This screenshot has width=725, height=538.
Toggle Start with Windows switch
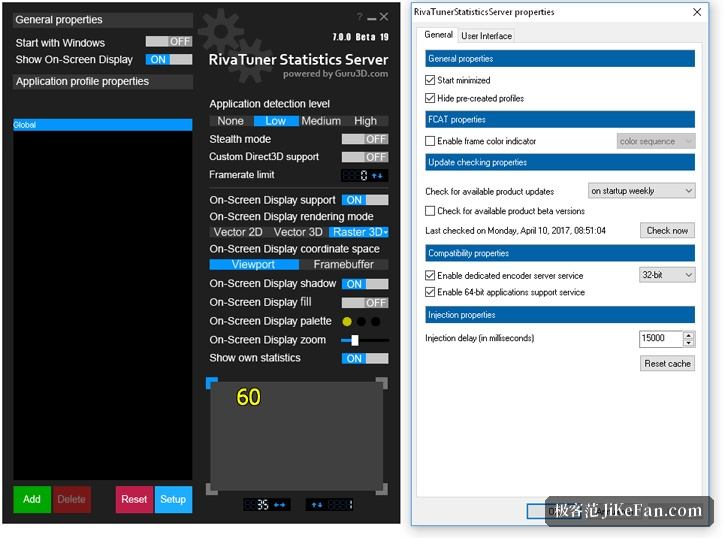pos(169,42)
